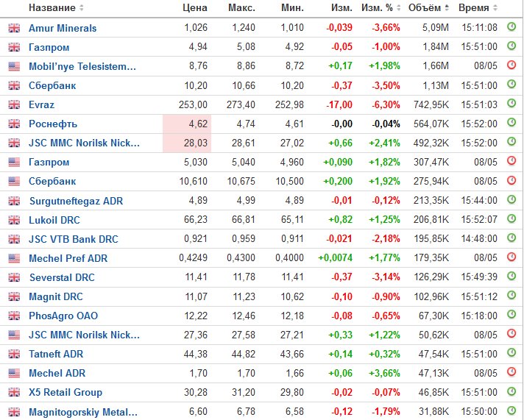
Task: Click Lukoil DRC time 15:52:07
Action: tap(479, 220)
